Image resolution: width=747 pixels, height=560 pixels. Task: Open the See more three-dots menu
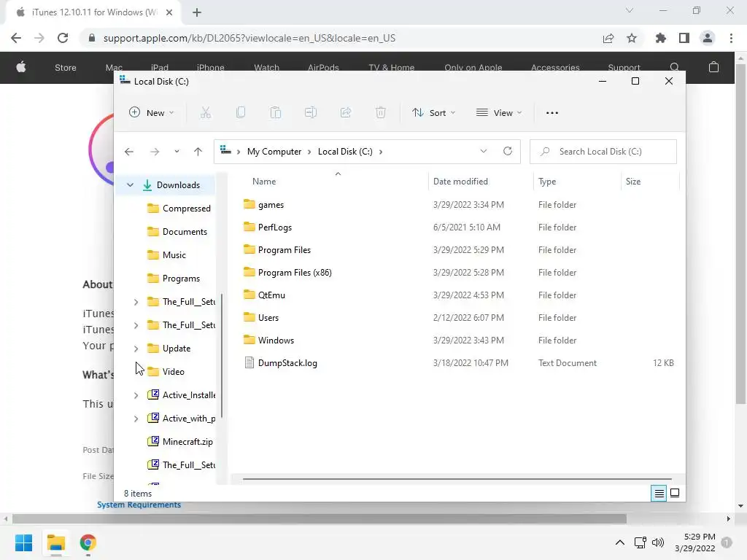(551, 113)
